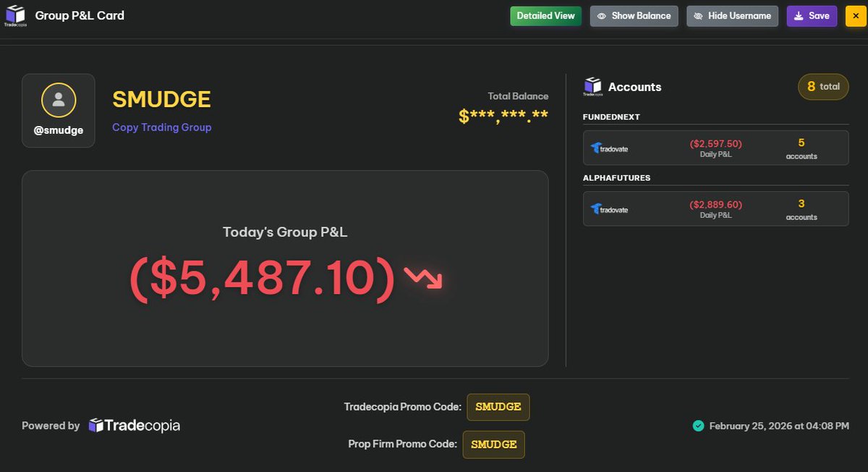
Task: Click the 5 accounts count
Action: (x=801, y=148)
